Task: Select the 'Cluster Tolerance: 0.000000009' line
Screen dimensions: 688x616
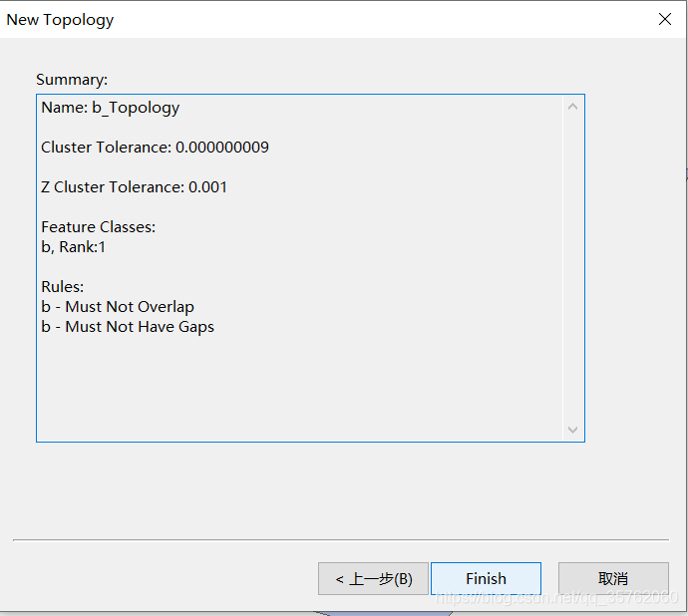Action: tap(155, 148)
